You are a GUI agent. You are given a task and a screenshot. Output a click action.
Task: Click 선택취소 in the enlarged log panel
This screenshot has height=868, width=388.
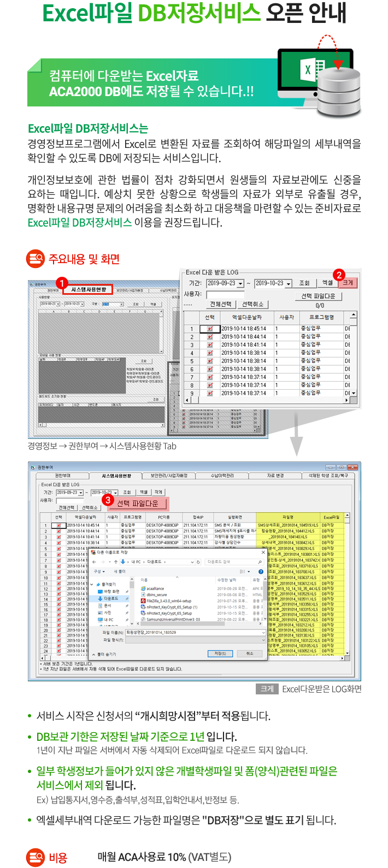pyautogui.click(x=252, y=304)
